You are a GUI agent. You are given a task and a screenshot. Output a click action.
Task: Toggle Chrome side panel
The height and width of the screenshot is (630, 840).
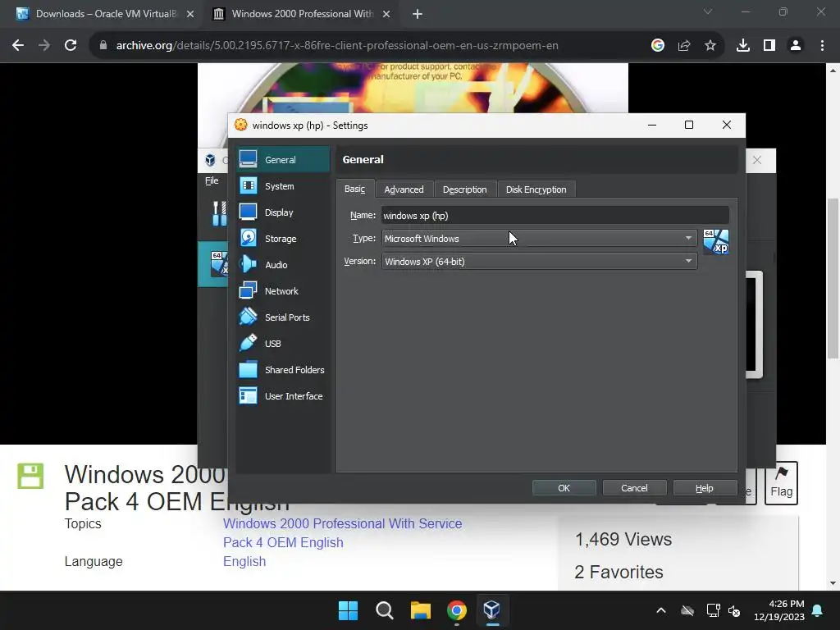click(769, 46)
